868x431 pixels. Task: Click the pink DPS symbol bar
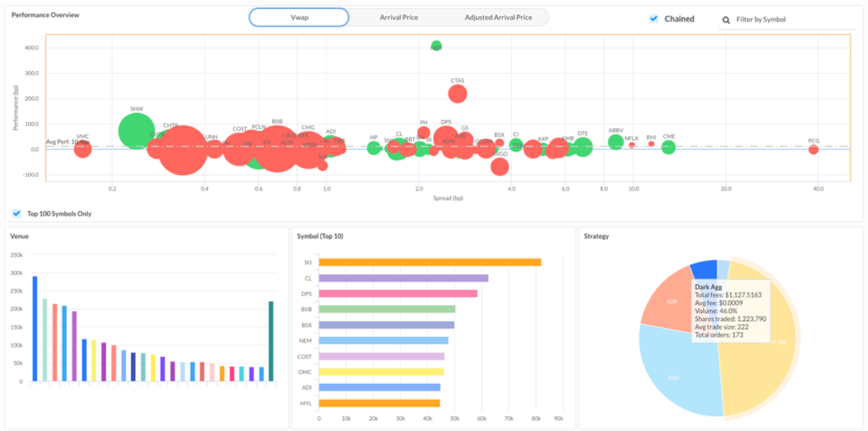(x=398, y=293)
